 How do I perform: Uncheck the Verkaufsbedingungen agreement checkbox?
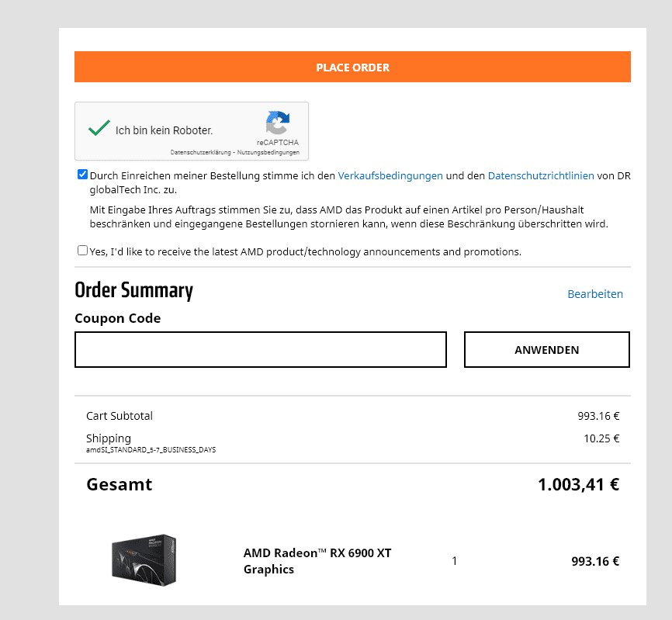tap(82, 175)
